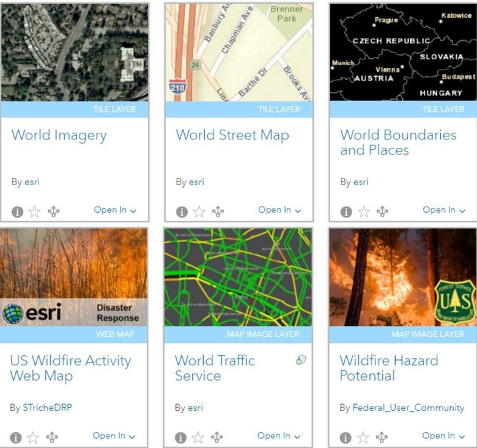477x448 pixels.
Task: Open In dropdown for World Traffic Service
Action: (x=279, y=436)
